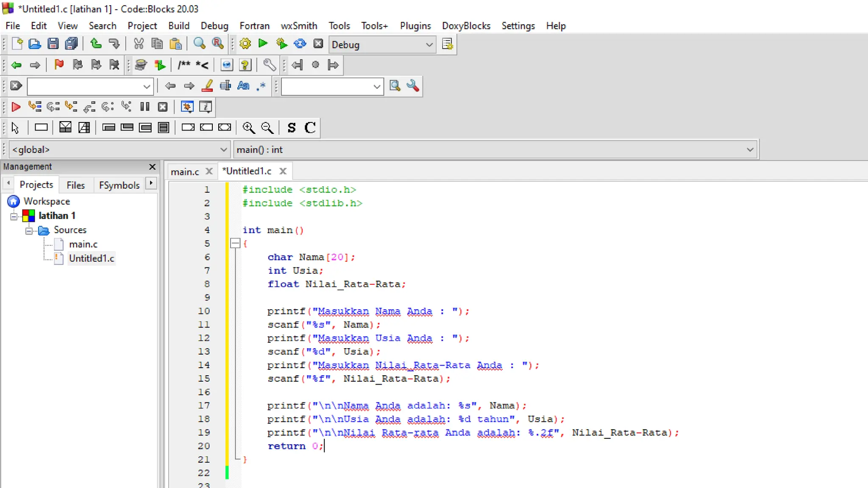Screen dimensions: 868x488
Task: Open the Build menu
Action: coord(178,26)
